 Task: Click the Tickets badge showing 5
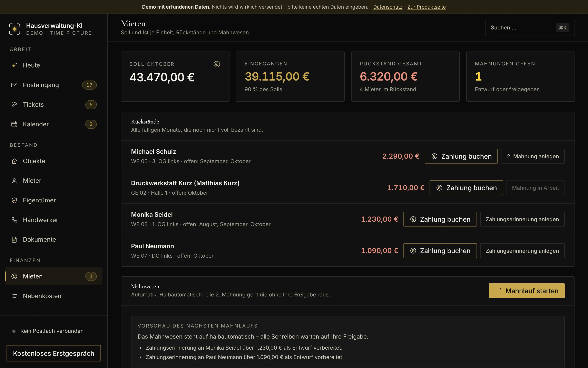91,105
